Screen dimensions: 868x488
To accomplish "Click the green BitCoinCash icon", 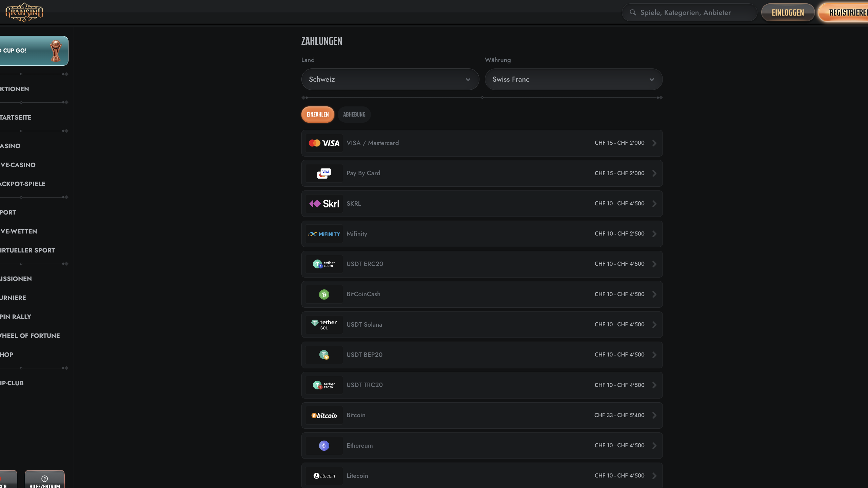I will [324, 294].
